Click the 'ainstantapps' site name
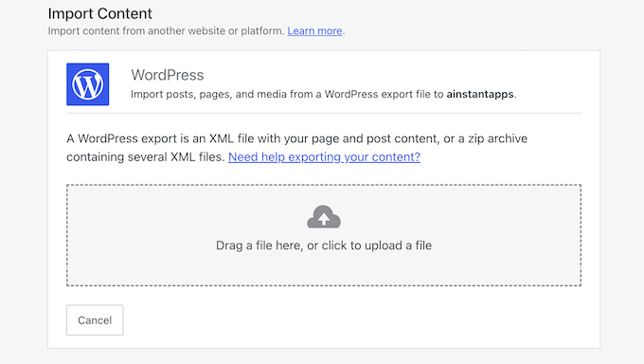The image size is (644, 364). (480, 94)
